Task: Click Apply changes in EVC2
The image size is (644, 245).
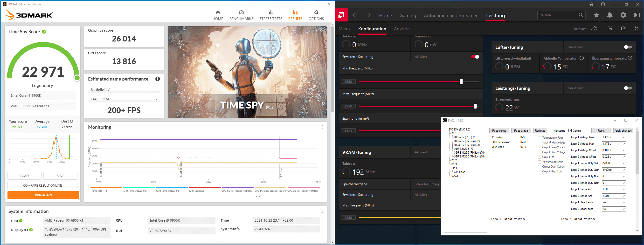Action: [623, 131]
